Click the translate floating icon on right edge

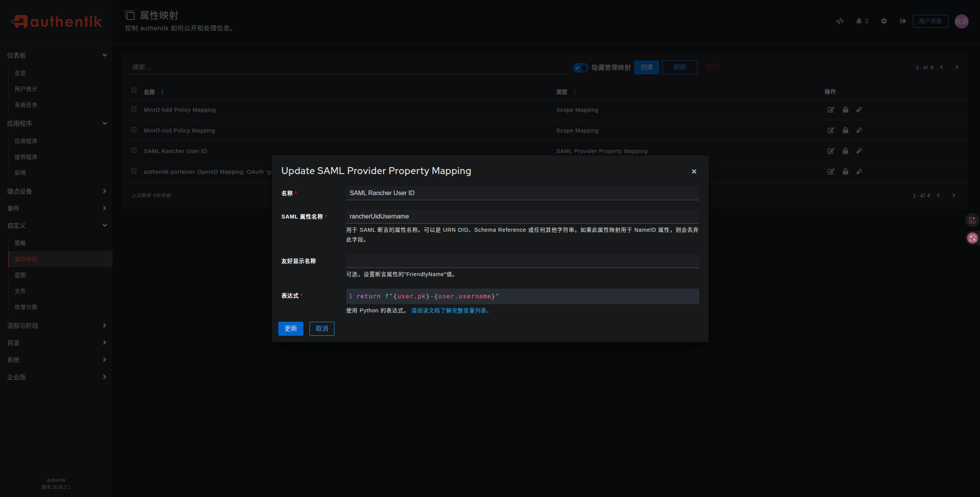click(972, 238)
